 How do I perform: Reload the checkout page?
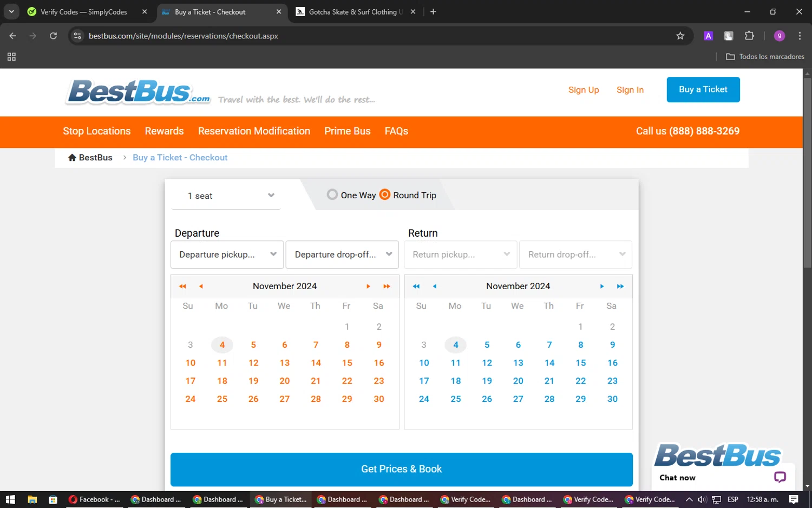[53, 36]
